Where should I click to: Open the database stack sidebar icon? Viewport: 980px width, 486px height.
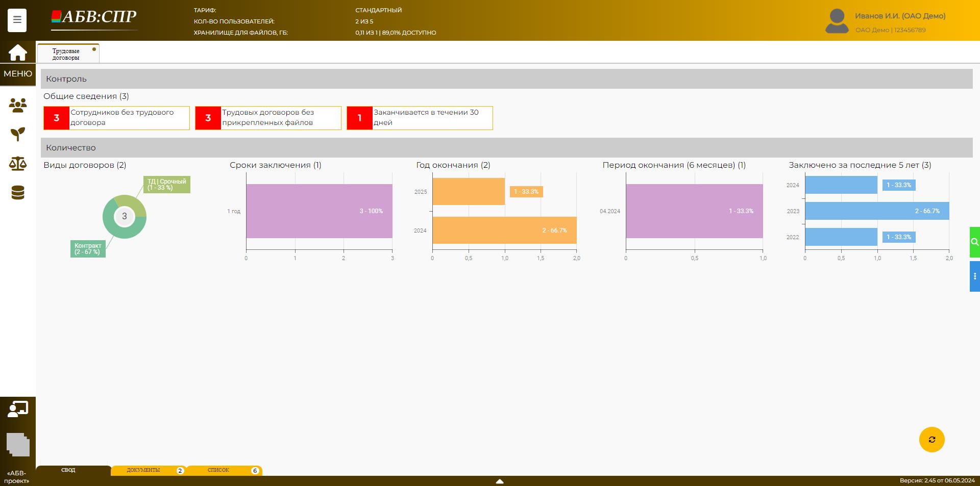pos(18,193)
